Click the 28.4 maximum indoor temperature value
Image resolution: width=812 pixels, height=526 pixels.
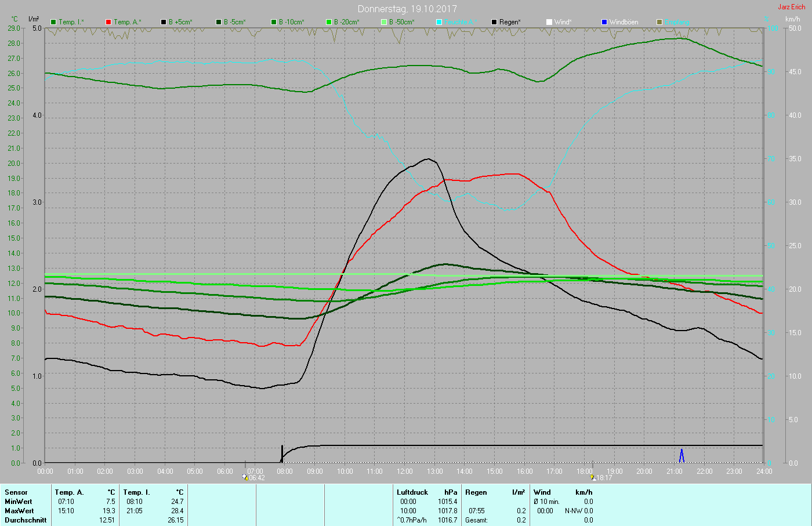(x=177, y=511)
